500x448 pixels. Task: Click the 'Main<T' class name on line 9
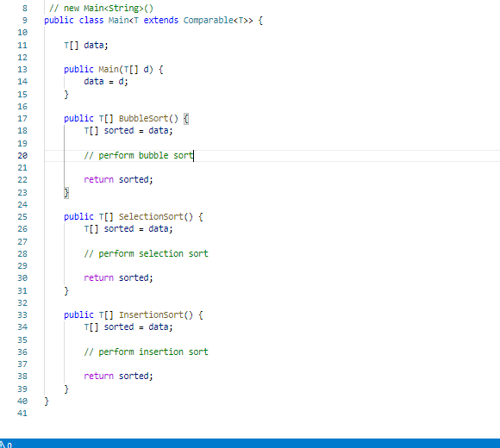click(123, 21)
